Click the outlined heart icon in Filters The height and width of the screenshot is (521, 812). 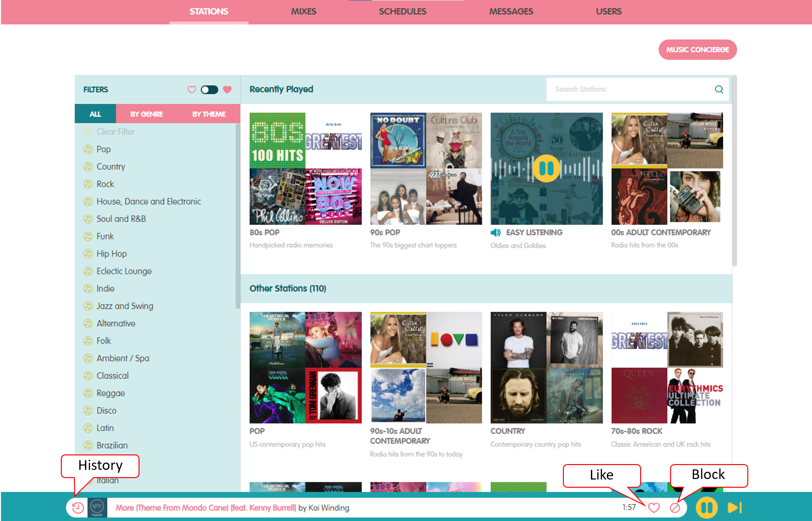coord(192,90)
